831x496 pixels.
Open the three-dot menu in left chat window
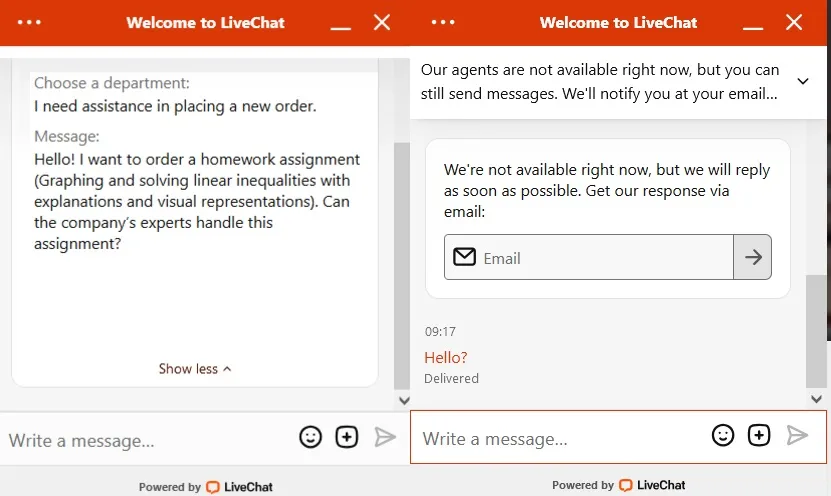tap(29, 23)
